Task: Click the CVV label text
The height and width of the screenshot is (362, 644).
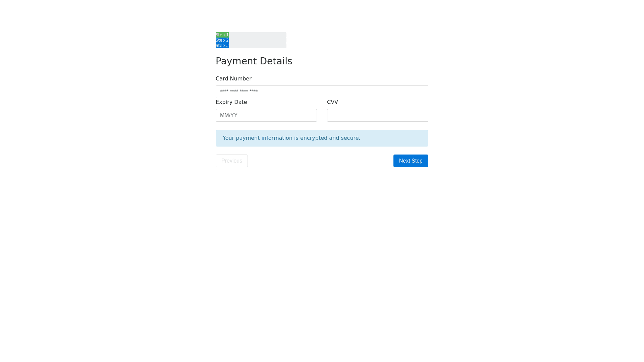Action: tap(332, 102)
